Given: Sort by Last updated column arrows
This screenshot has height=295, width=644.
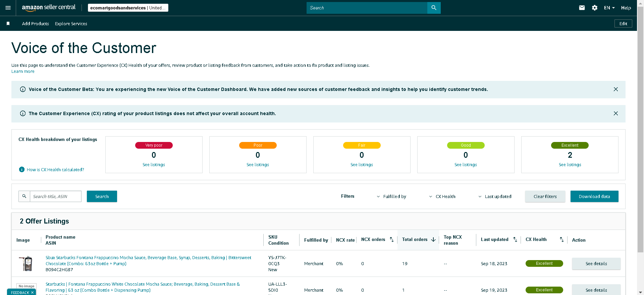Looking at the screenshot, I should coord(515,239).
